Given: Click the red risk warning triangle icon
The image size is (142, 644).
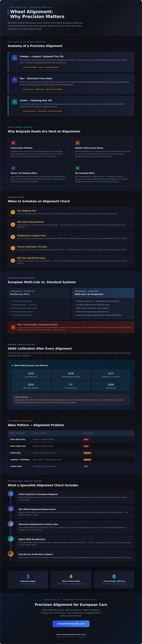Looking at the screenshot, I should coord(13,327).
